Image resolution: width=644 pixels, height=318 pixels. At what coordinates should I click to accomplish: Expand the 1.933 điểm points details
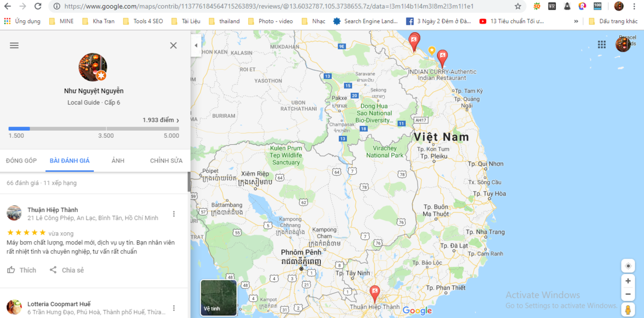161,120
